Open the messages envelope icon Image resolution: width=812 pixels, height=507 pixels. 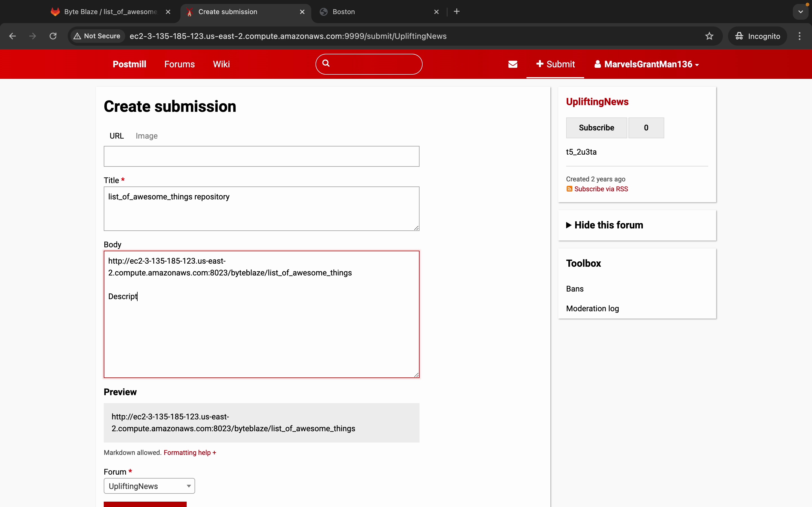point(513,64)
